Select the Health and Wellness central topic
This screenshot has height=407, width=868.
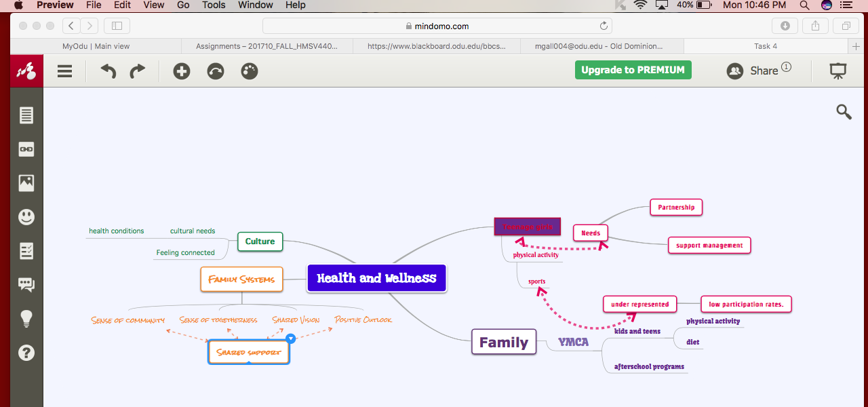(x=376, y=278)
